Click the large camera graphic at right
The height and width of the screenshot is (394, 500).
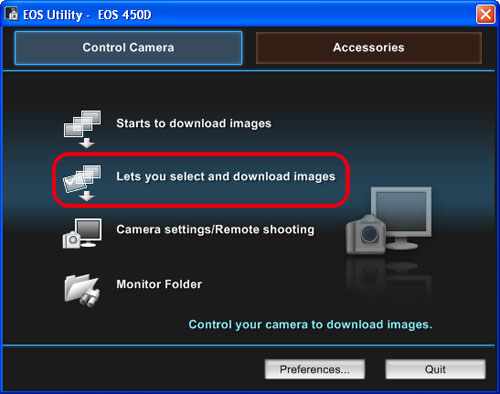click(366, 234)
